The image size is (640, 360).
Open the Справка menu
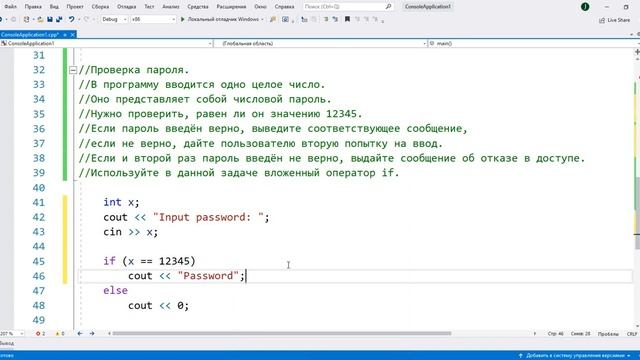[284, 7]
